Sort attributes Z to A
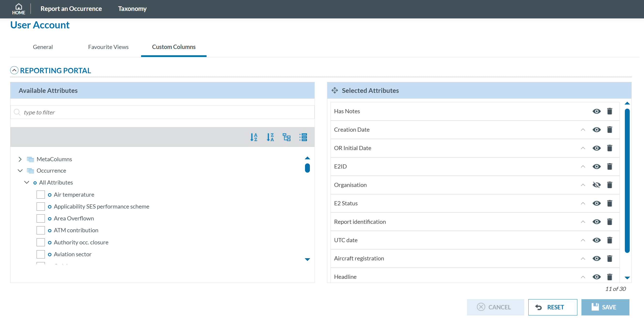This screenshot has width=644, height=321. coord(270,137)
